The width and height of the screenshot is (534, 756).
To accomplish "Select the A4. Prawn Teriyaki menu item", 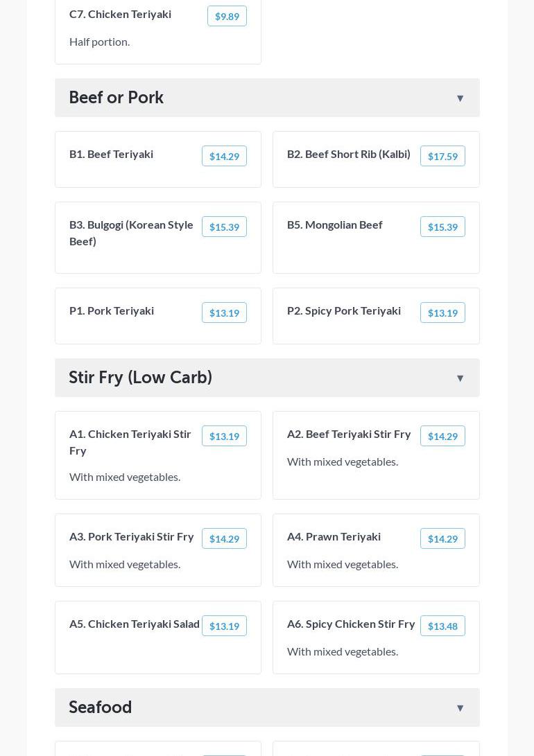I will tap(334, 536).
